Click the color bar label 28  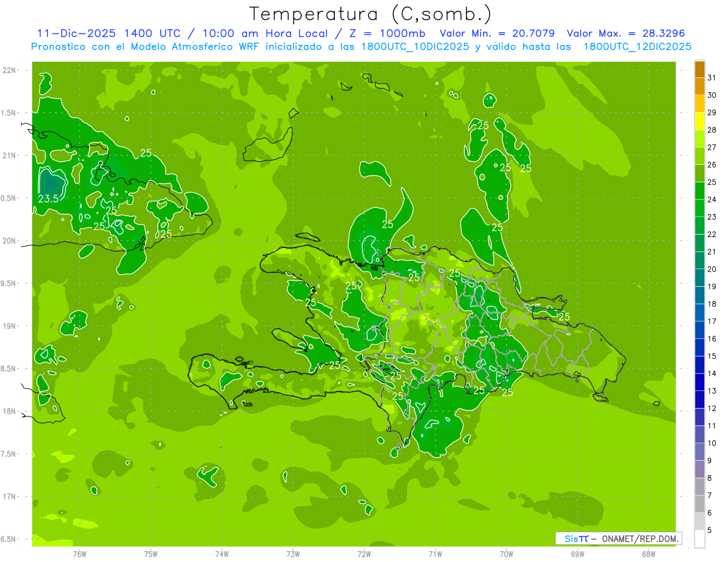pyautogui.click(x=712, y=130)
